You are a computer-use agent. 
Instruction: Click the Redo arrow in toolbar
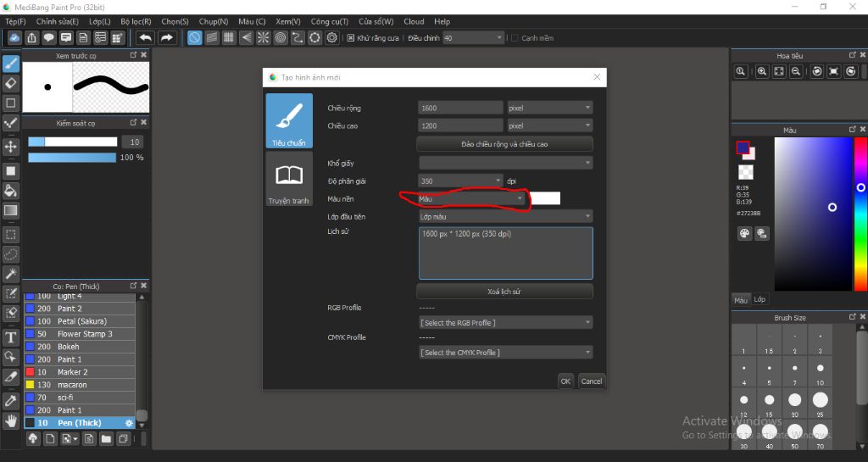pos(166,37)
